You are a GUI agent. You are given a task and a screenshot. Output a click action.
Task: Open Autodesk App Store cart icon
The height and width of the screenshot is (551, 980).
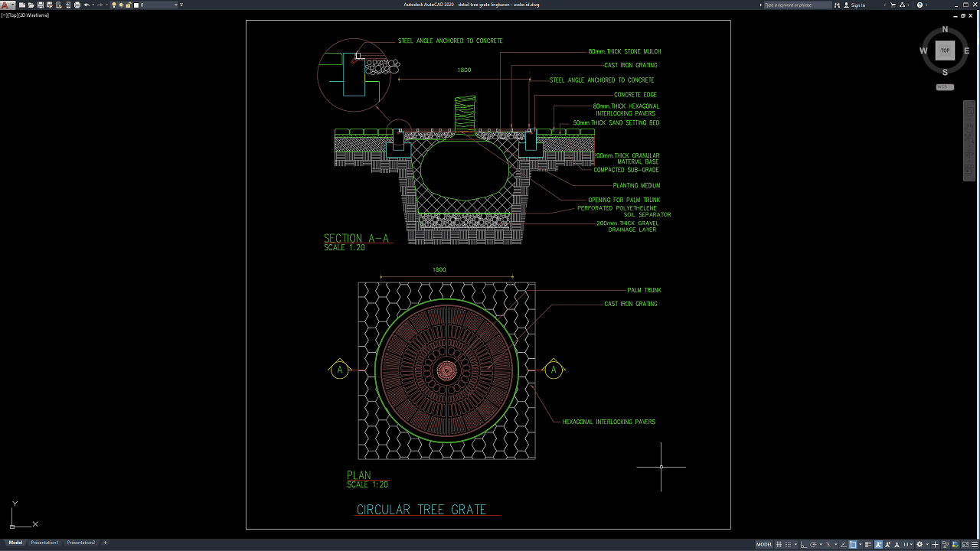895,5
